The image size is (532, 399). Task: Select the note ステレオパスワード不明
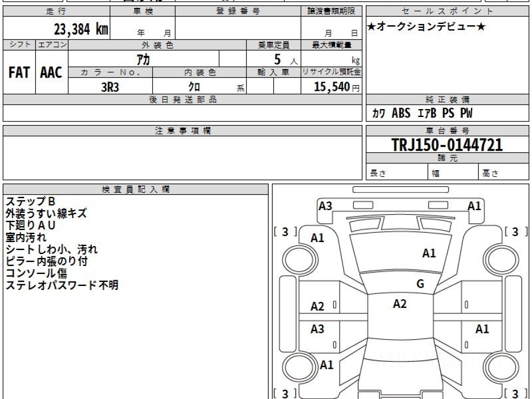click(x=62, y=286)
